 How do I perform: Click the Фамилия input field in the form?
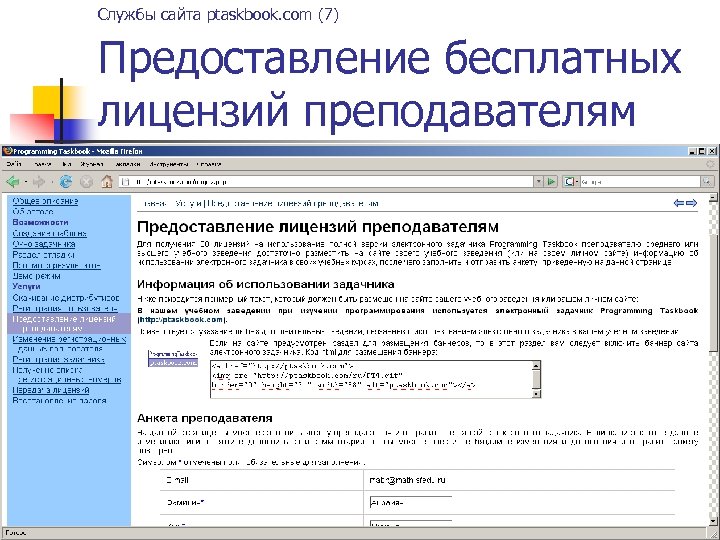(x=411, y=503)
